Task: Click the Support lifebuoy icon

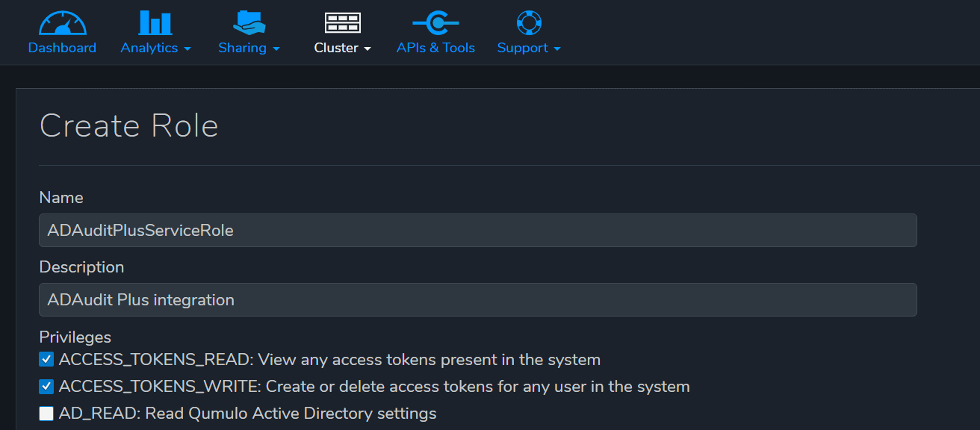Action: point(528,22)
